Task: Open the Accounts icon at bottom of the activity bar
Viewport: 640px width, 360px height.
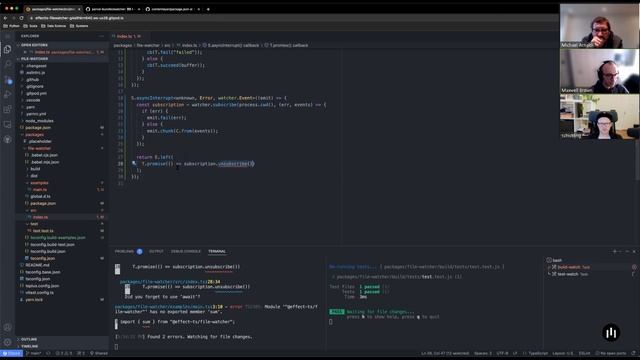Action: click(x=7, y=327)
